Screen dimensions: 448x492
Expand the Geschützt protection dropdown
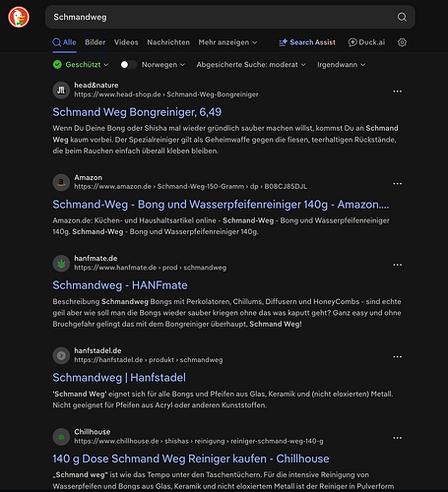coord(81,65)
